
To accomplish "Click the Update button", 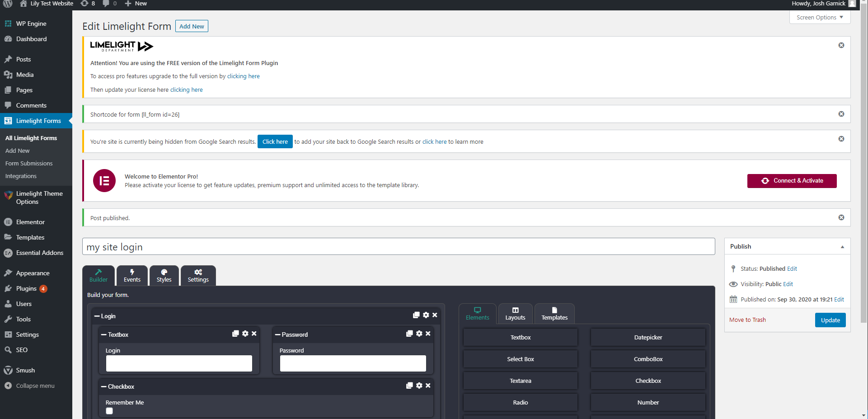I will [x=830, y=320].
